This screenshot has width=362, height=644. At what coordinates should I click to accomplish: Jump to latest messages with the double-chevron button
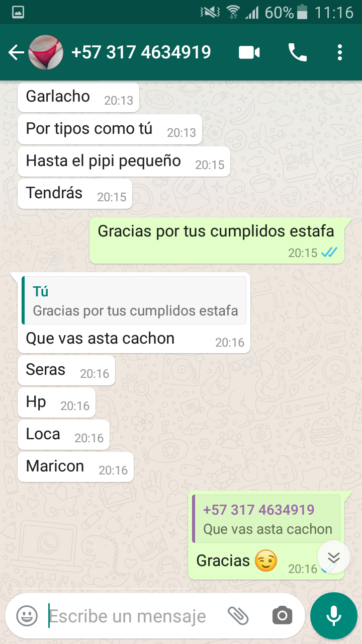(x=334, y=557)
